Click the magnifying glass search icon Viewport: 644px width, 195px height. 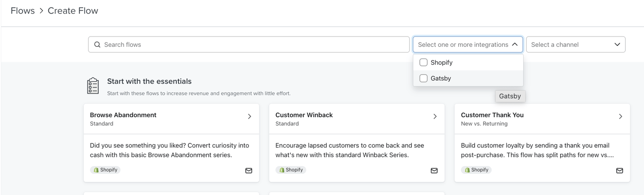(97, 45)
